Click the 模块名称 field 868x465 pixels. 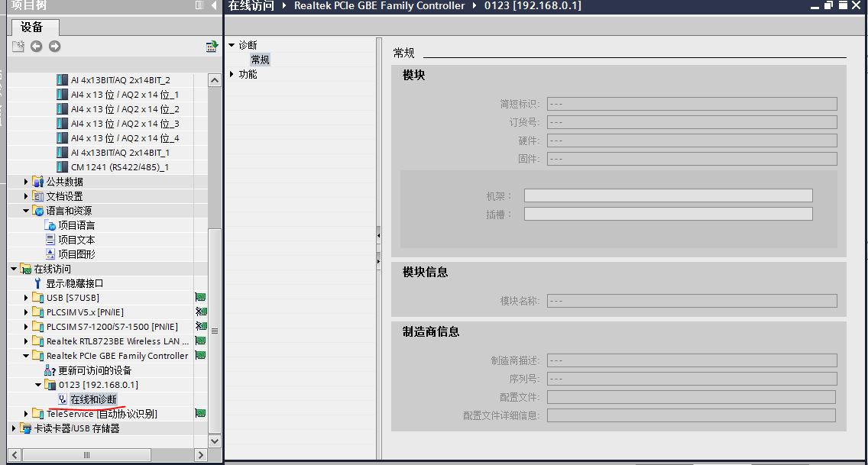[x=692, y=301]
